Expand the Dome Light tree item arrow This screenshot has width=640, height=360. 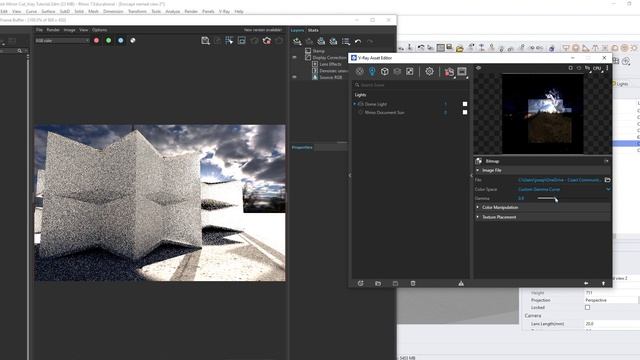click(354, 104)
